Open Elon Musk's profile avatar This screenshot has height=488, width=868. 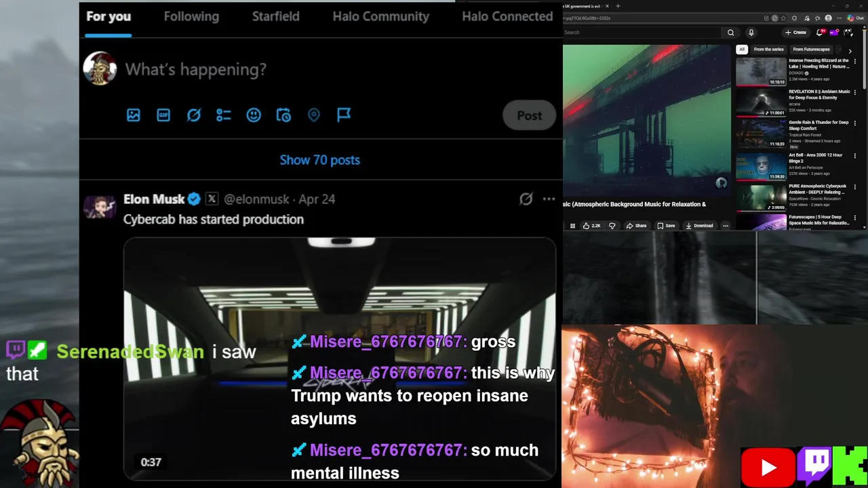pyautogui.click(x=100, y=207)
